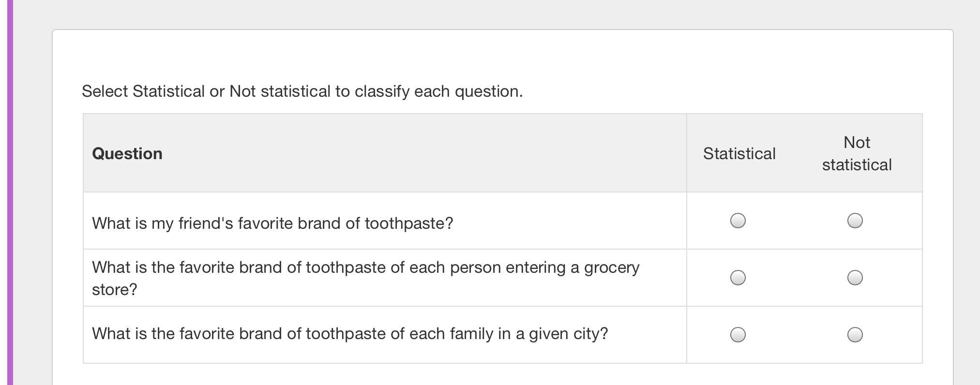
Task: Select Statistical for family in city question
Action: point(738,335)
